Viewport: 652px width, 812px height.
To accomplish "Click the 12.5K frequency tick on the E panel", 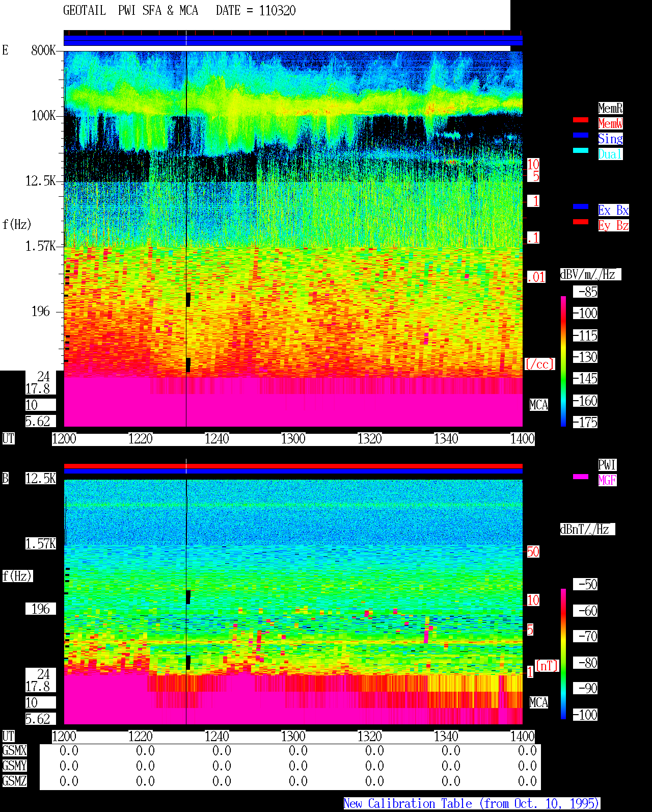I will [41, 181].
